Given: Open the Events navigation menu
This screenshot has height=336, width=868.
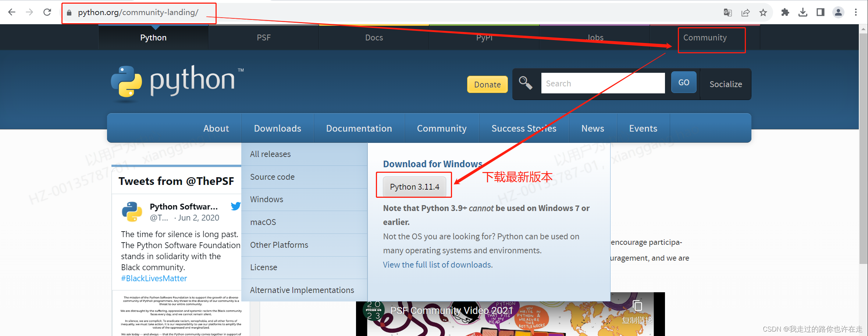Looking at the screenshot, I should (643, 128).
